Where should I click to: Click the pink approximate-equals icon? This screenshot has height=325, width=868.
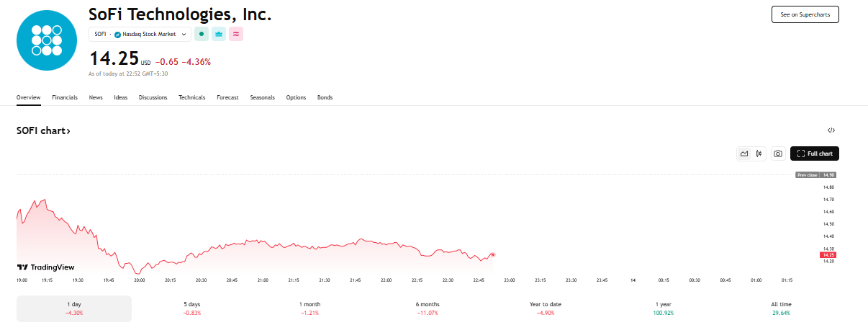tap(236, 34)
